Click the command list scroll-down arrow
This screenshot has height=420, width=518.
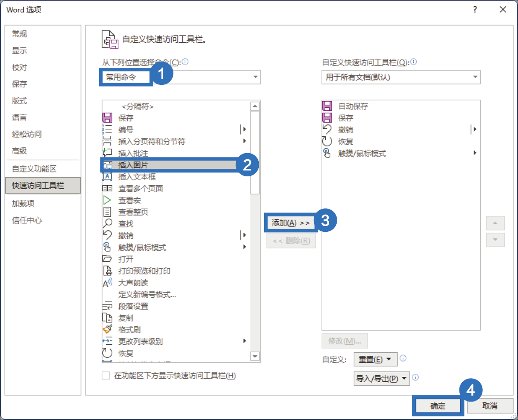coord(255,356)
